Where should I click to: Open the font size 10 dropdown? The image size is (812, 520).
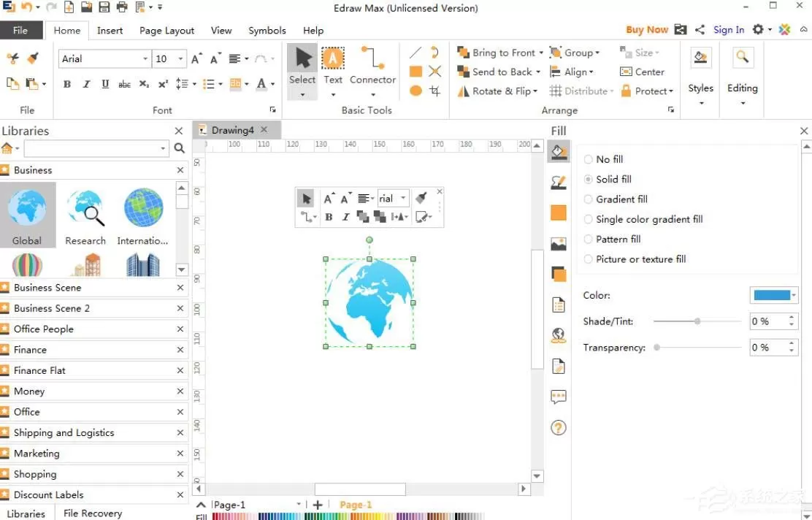180,59
